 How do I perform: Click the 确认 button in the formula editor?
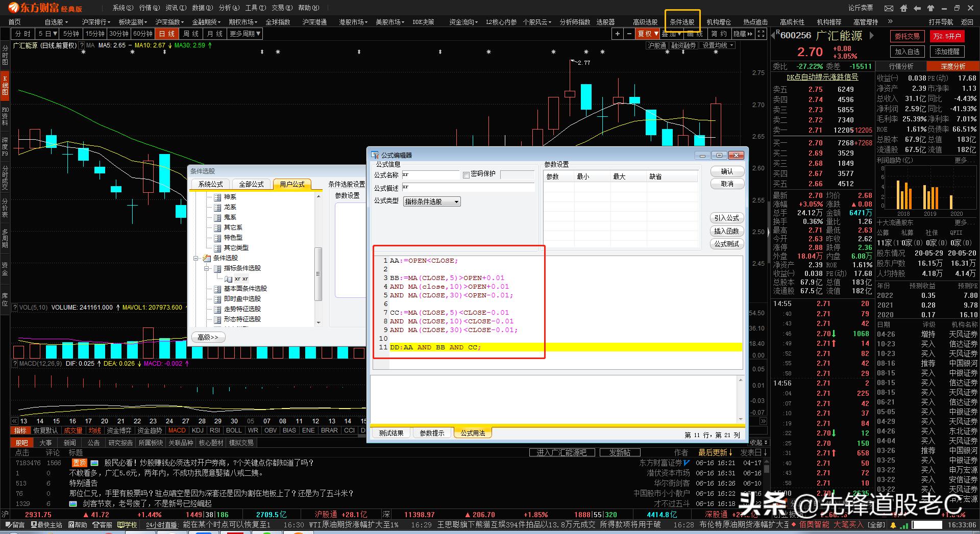tap(727, 171)
